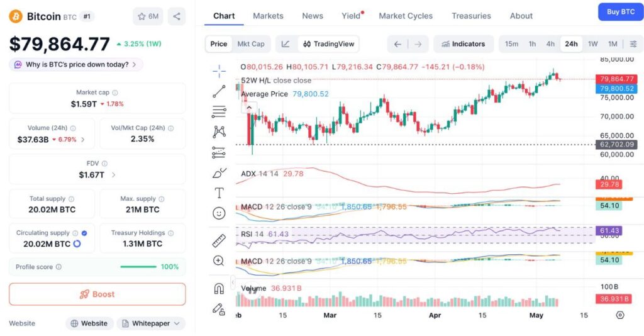Screen dimensions: 644x336
Task: Select the XABCD pattern tool
Action: (x=219, y=132)
